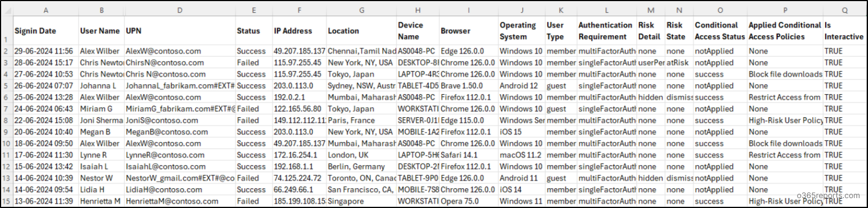Select cell '13-06-2024 11:39'

[x=45, y=201]
